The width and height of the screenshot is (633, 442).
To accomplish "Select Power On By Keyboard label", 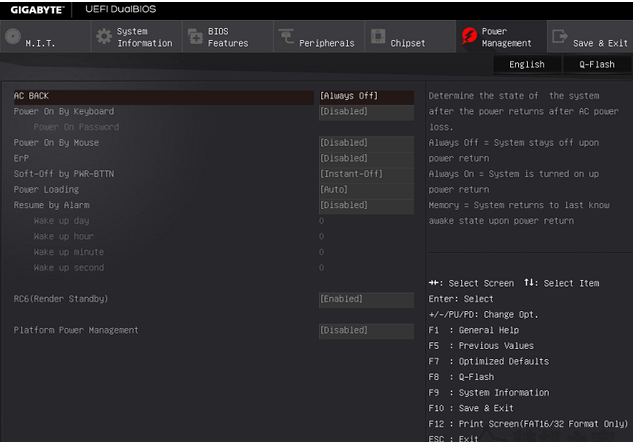I will 64,112.
